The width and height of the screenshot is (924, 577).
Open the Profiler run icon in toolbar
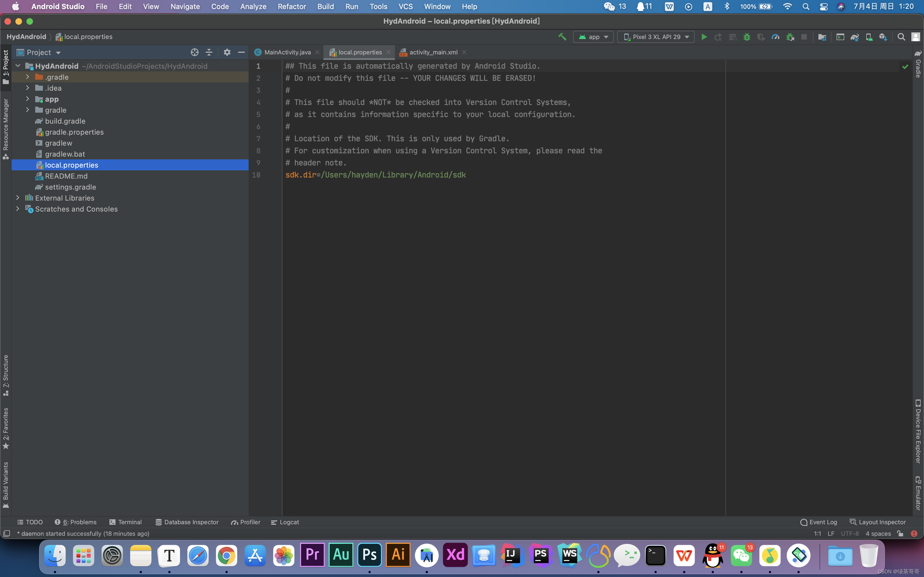point(776,37)
